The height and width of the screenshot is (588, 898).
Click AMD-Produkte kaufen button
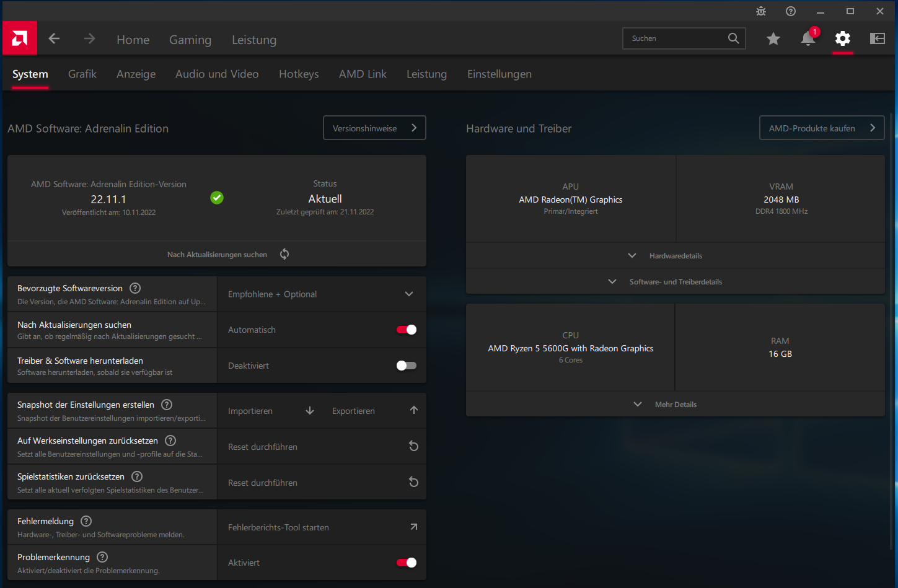[x=822, y=128]
